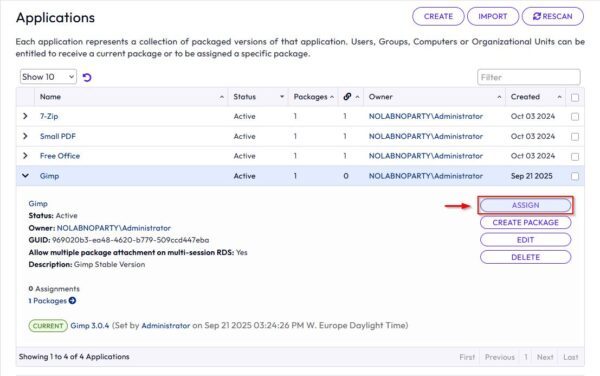Open the Small PDF application link
This screenshot has width=600, height=376.
58,136
